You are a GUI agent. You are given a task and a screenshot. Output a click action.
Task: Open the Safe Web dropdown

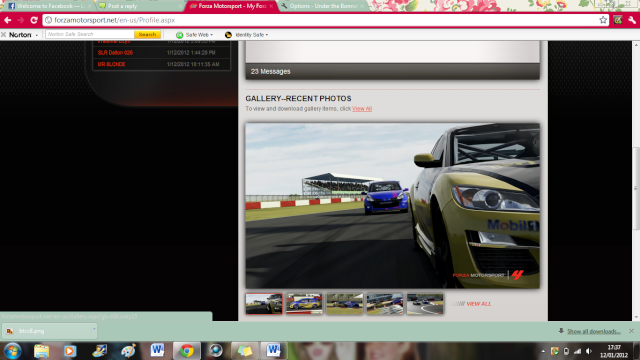coord(194,35)
